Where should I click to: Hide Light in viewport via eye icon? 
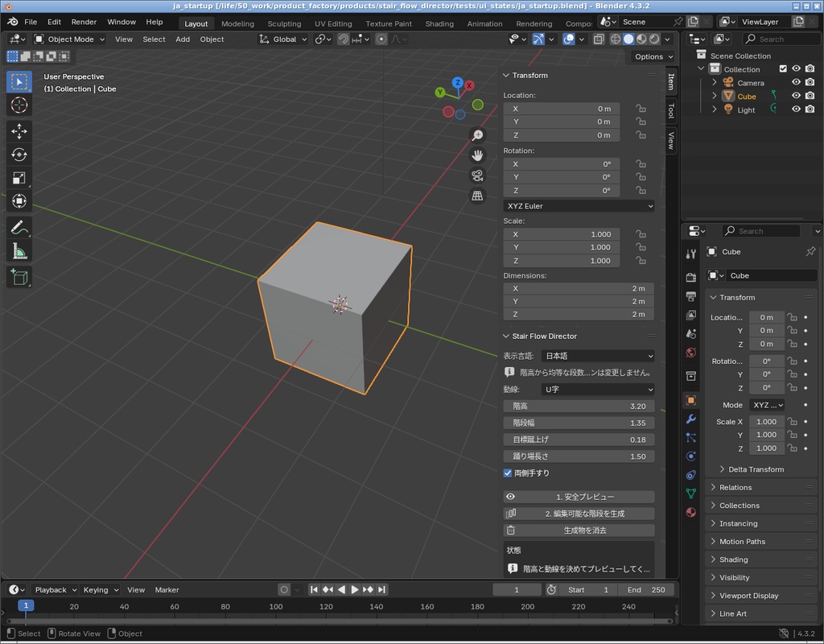pyautogui.click(x=796, y=109)
